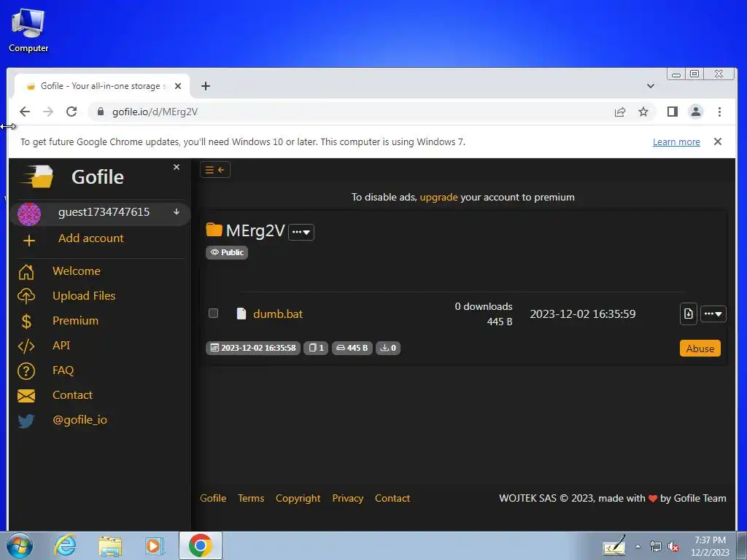Dismiss the Chrome update notification bar
Screen dimensions: 747x560
(718, 141)
